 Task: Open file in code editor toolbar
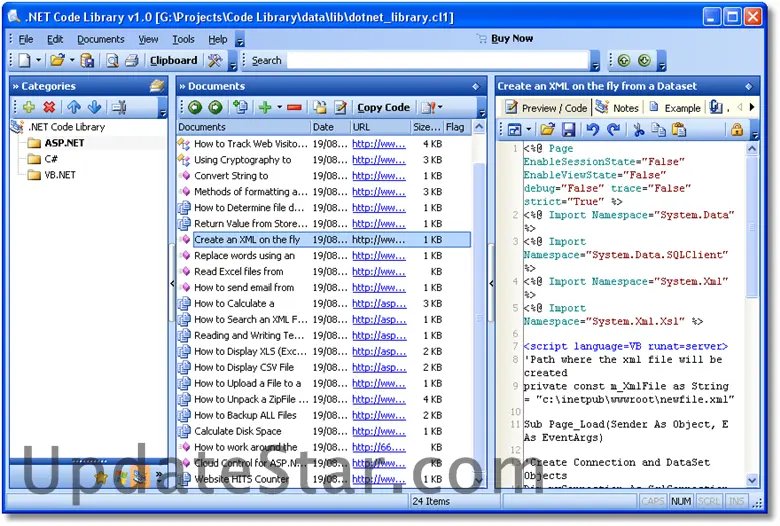pos(548,130)
